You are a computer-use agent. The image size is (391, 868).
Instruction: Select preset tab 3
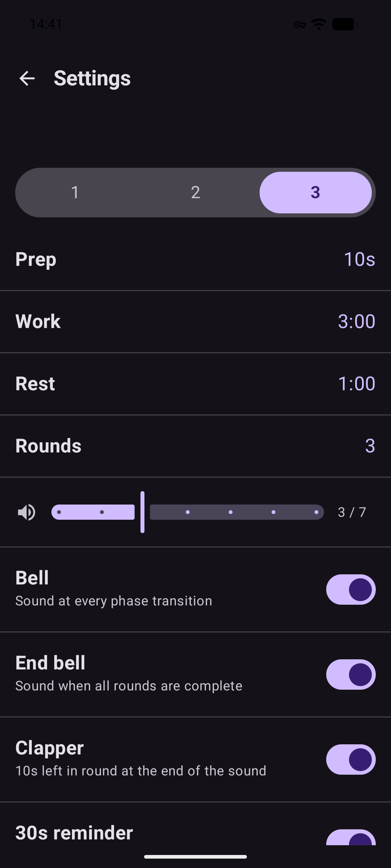tap(315, 192)
